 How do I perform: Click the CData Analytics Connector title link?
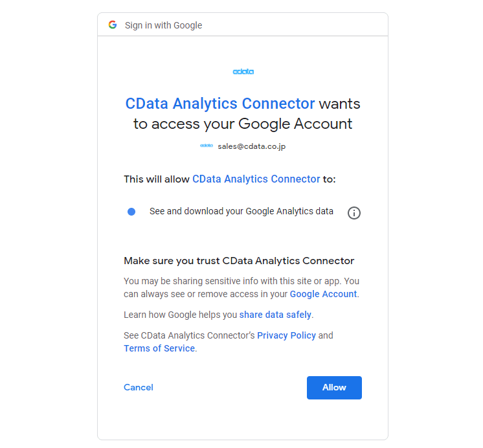pos(220,104)
